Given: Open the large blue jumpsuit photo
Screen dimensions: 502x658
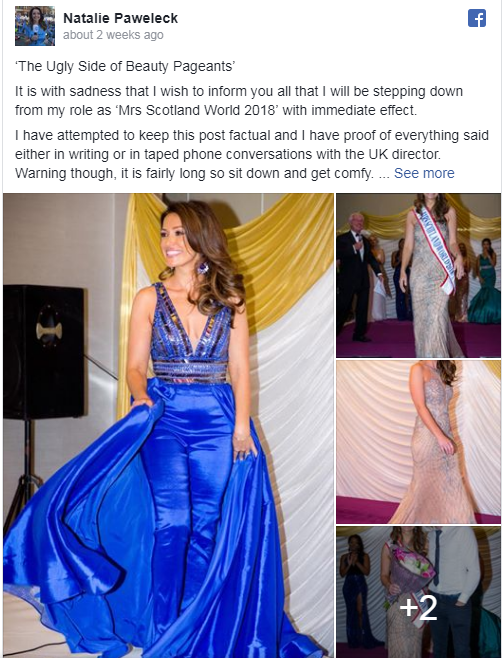Looking at the screenshot, I should pos(168,426).
